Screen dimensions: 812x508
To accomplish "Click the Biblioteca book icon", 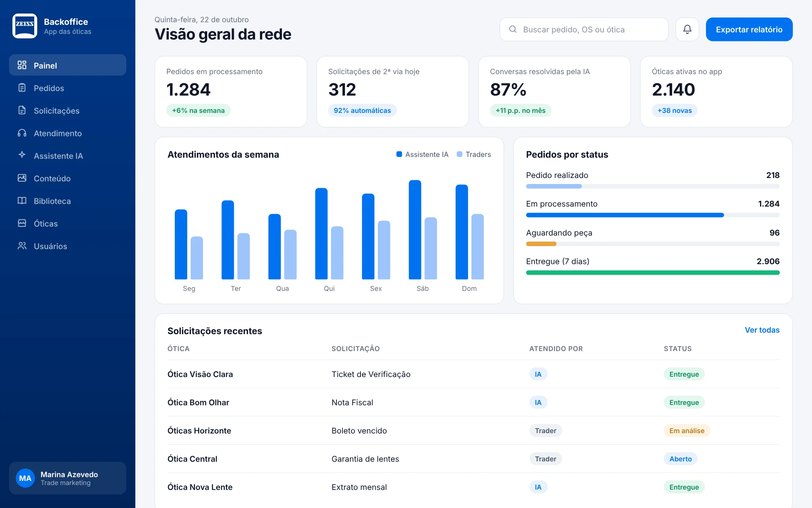I will click(x=22, y=201).
